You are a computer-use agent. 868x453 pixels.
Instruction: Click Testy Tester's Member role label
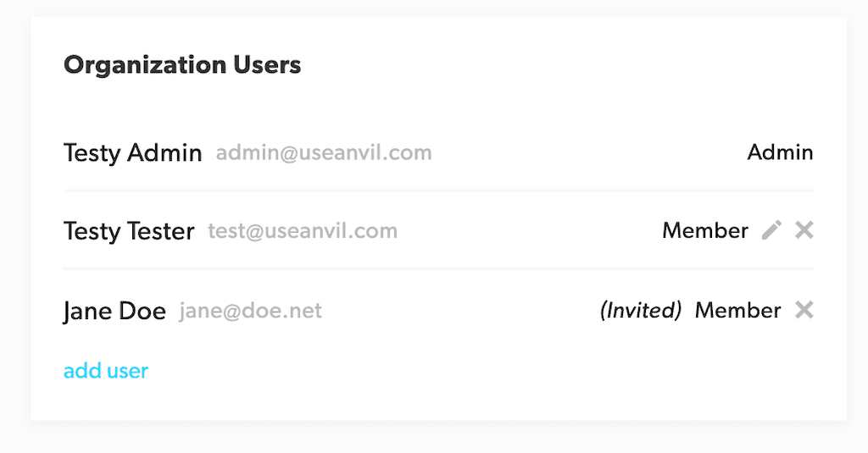click(705, 231)
